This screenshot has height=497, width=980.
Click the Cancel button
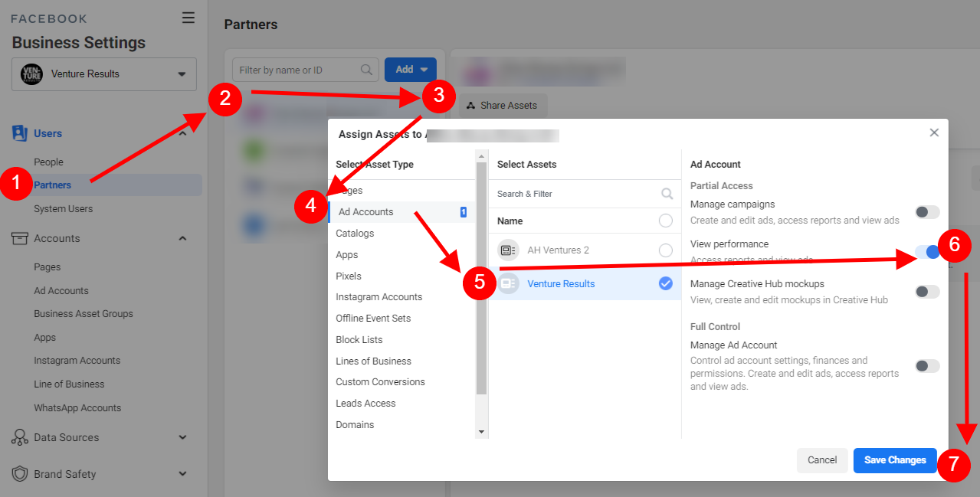821,460
